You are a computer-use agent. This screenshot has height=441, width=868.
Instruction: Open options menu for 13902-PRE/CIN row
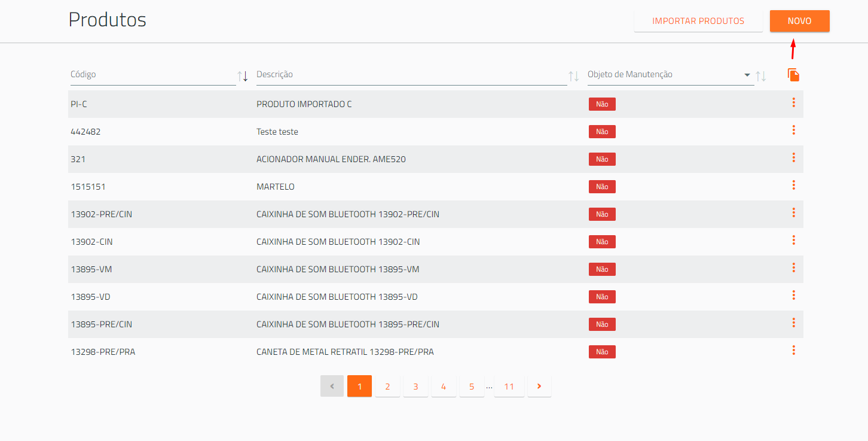[x=793, y=213]
